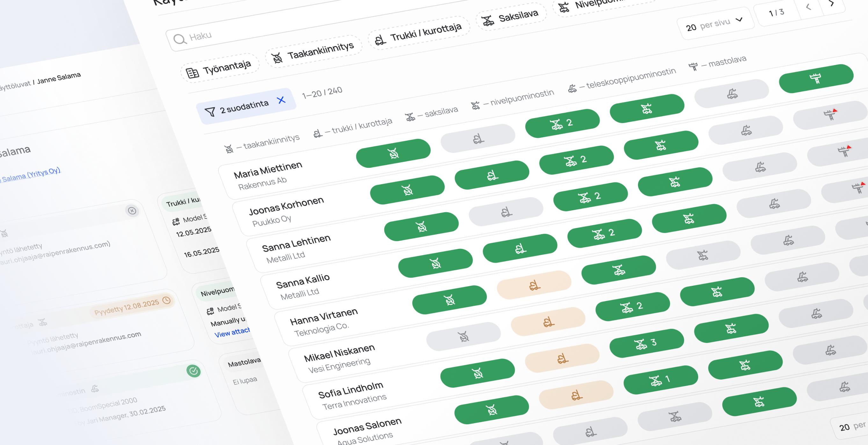
Task: Select the Sanna Lehtinen row name
Action: (x=296, y=243)
